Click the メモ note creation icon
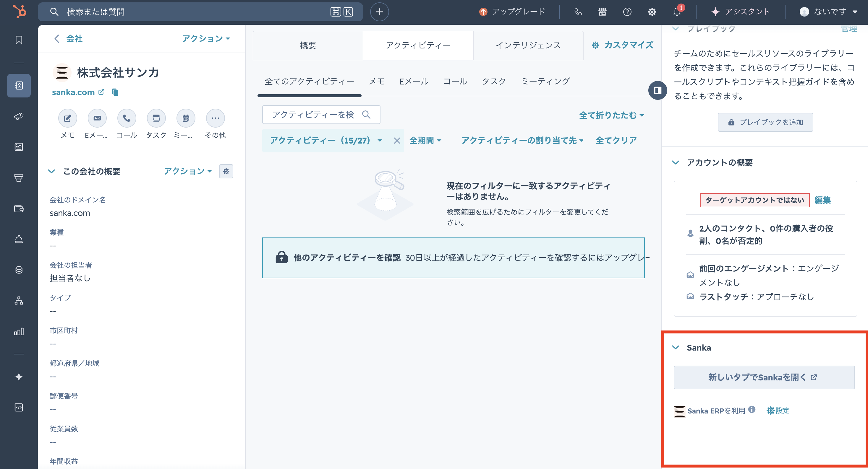The height and width of the screenshot is (469, 868). point(67,118)
